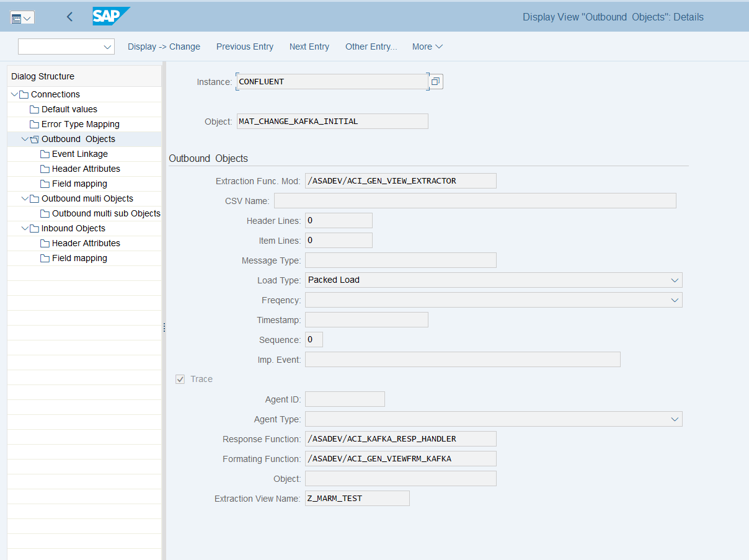Image resolution: width=749 pixels, height=560 pixels.
Task: Collapse the Connections tree node
Action: click(x=15, y=94)
